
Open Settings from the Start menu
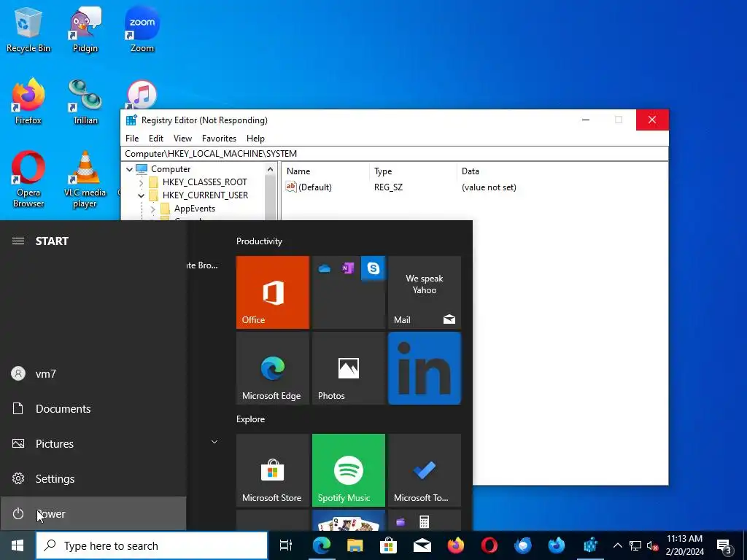93,478
